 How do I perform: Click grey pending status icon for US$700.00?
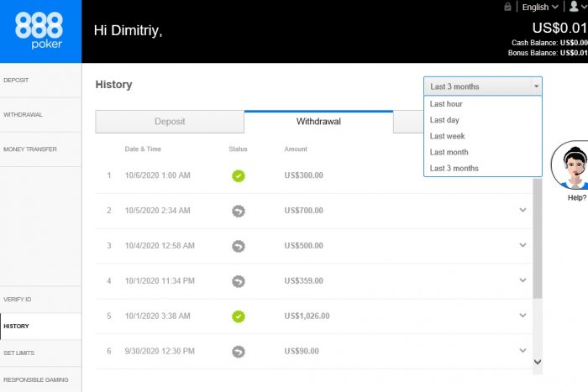[x=239, y=211]
